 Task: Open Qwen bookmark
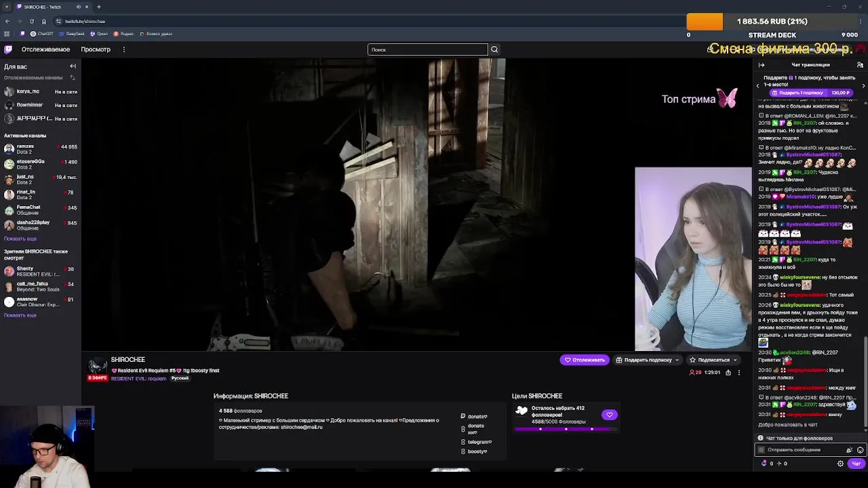99,34
